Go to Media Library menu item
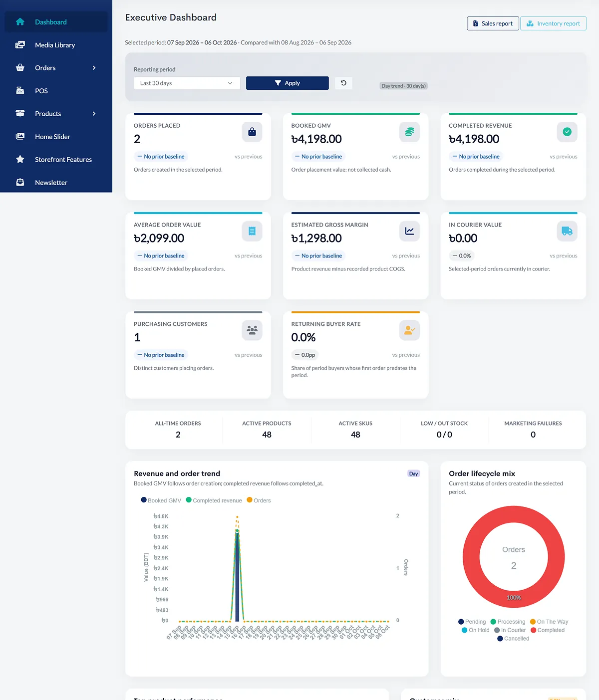This screenshot has height=700, width=599. 56,45
